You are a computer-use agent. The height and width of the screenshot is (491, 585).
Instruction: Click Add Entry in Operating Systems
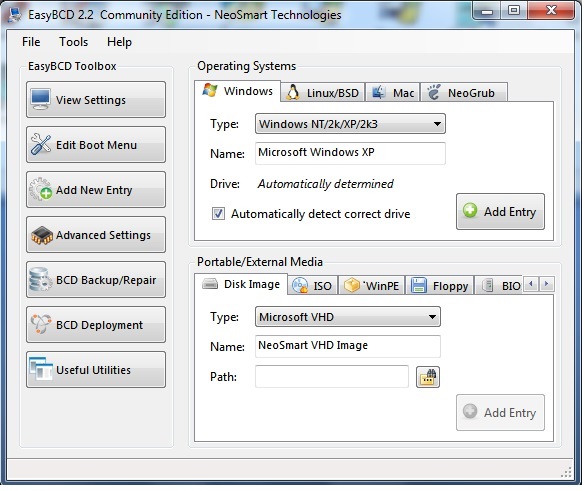[500, 212]
